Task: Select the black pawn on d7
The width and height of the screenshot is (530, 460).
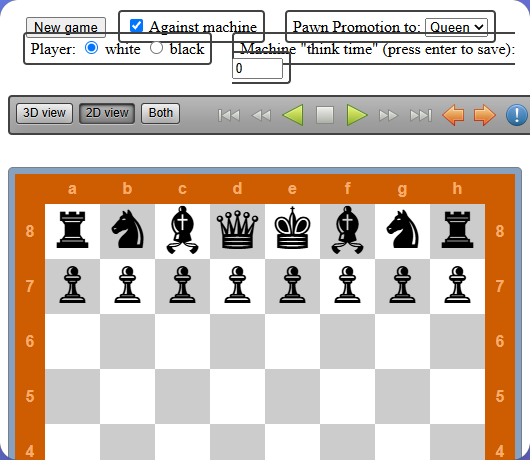Action: (237, 286)
